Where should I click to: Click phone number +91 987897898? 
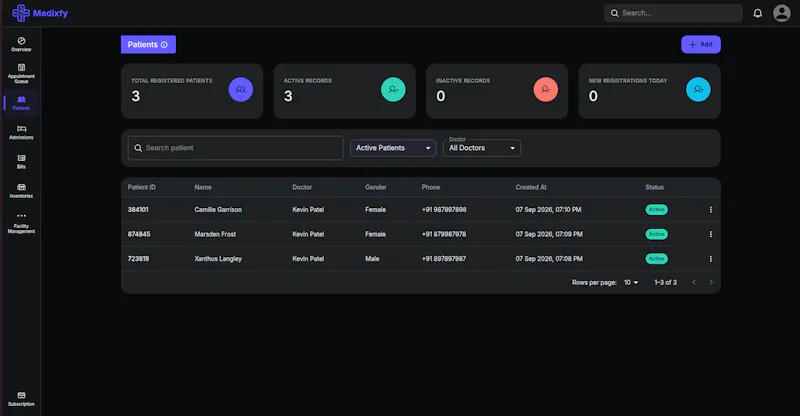pos(443,210)
